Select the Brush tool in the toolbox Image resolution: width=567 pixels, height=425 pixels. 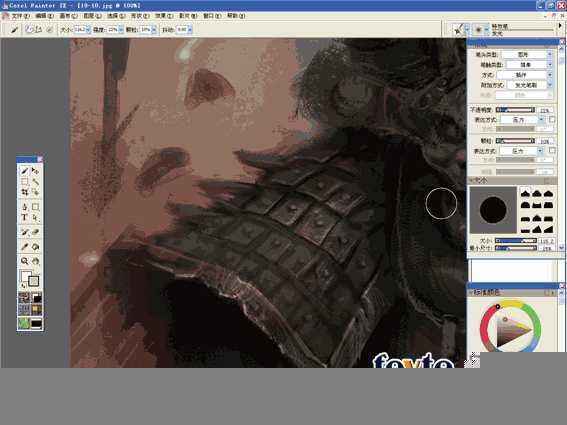point(24,170)
